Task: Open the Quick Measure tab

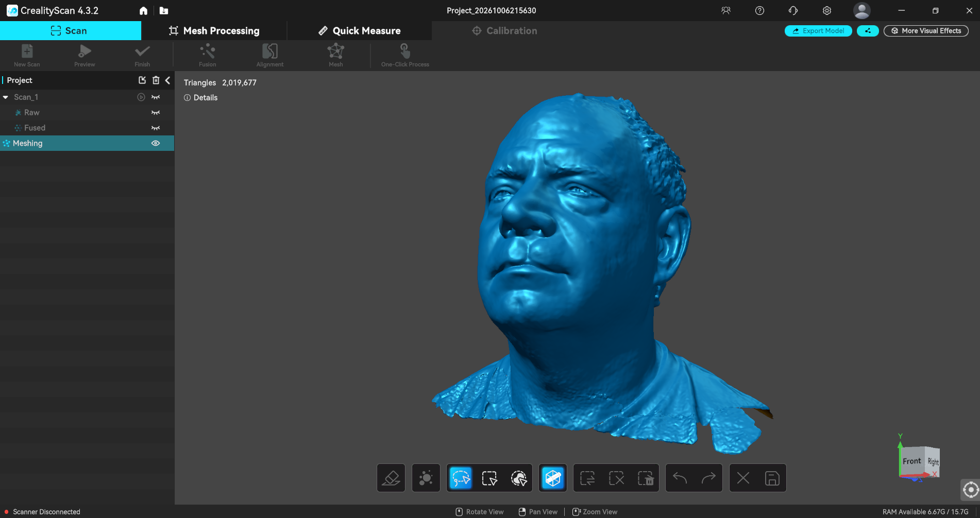Action: point(360,31)
